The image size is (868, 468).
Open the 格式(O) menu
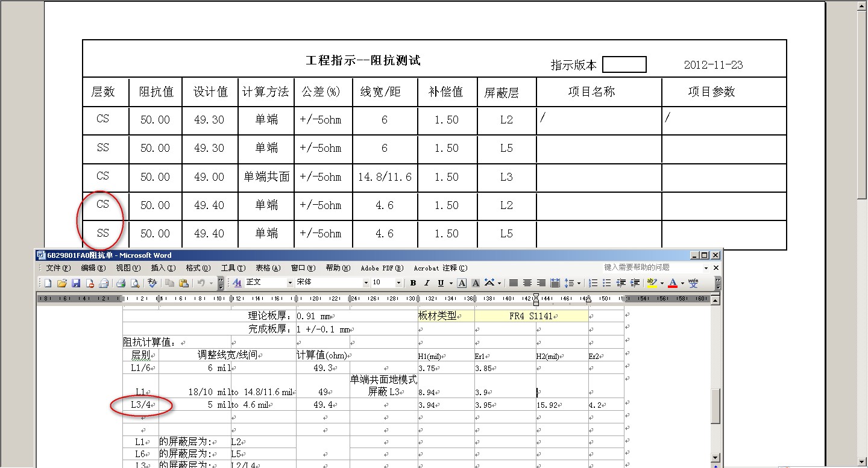[198, 268]
